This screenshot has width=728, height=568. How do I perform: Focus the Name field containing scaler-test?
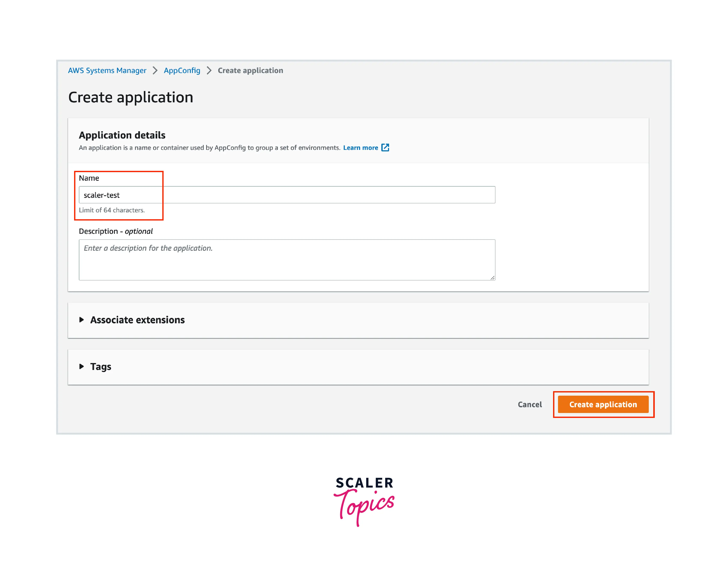[x=287, y=195]
